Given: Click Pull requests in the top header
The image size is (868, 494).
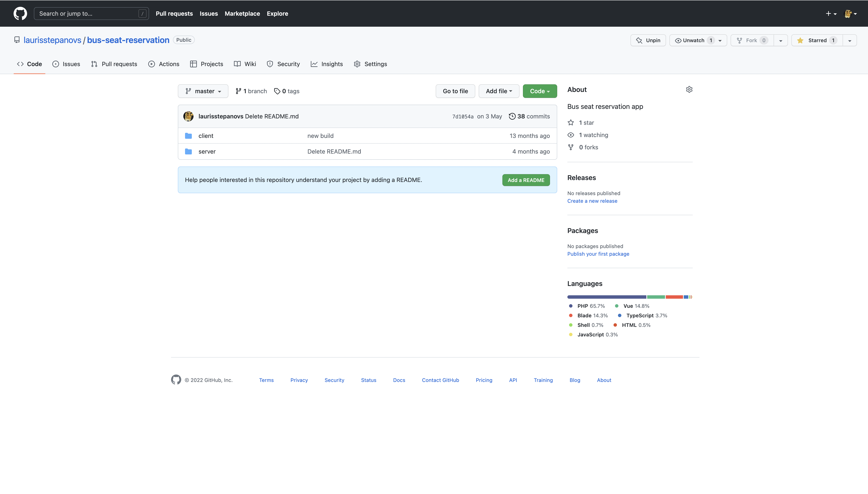Looking at the screenshot, I should click(x=174, y=14).
